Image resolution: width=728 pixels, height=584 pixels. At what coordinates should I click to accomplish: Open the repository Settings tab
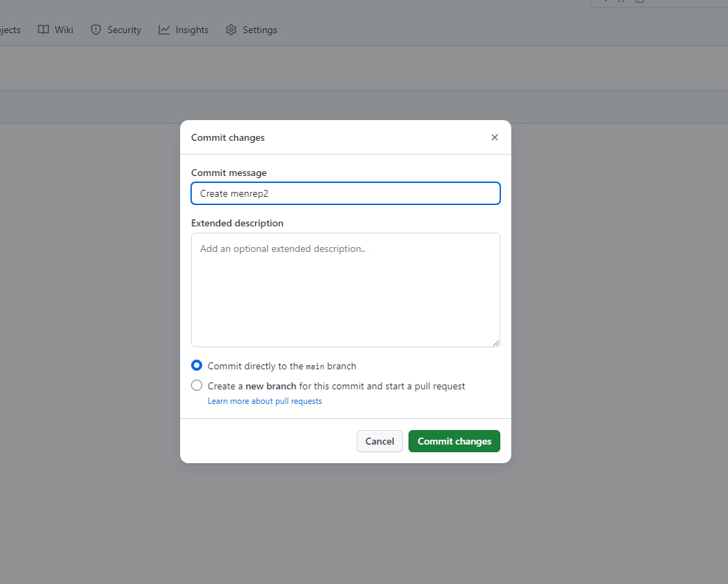pos(259,30)
